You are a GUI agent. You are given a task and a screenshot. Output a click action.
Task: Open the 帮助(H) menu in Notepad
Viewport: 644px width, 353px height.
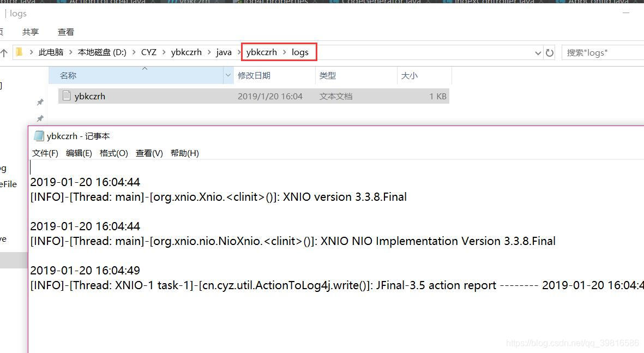pos(185,153)
